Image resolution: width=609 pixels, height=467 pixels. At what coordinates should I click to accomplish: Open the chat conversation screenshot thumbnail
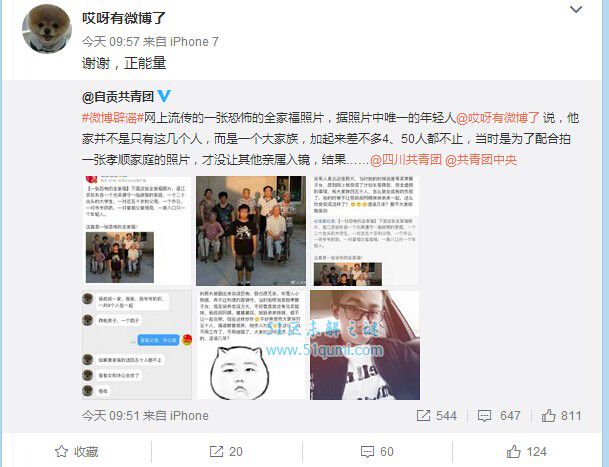pos(137,345)
